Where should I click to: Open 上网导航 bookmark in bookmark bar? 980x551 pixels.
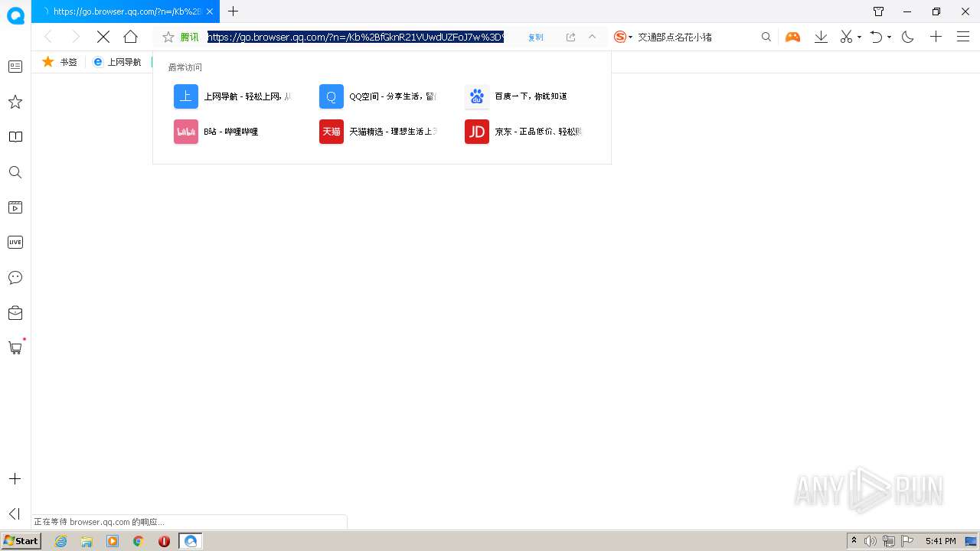point(117,62)
